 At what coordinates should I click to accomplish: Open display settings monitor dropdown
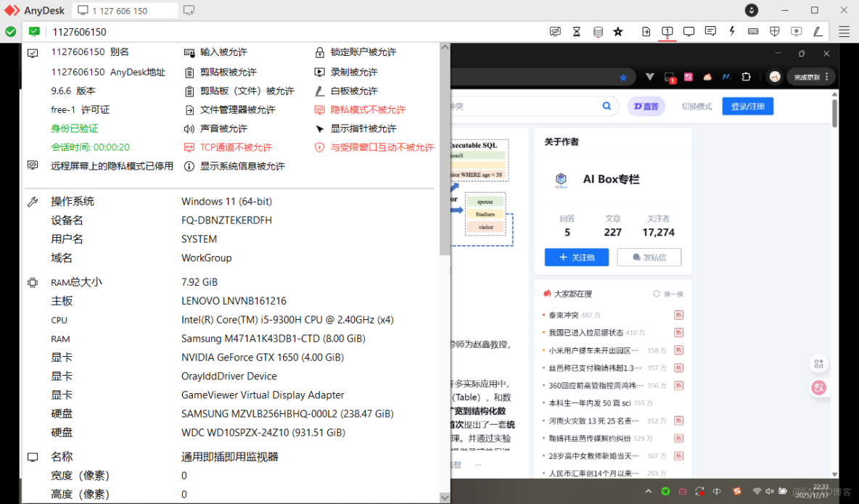pyautogui.click(x=688, y=31)
